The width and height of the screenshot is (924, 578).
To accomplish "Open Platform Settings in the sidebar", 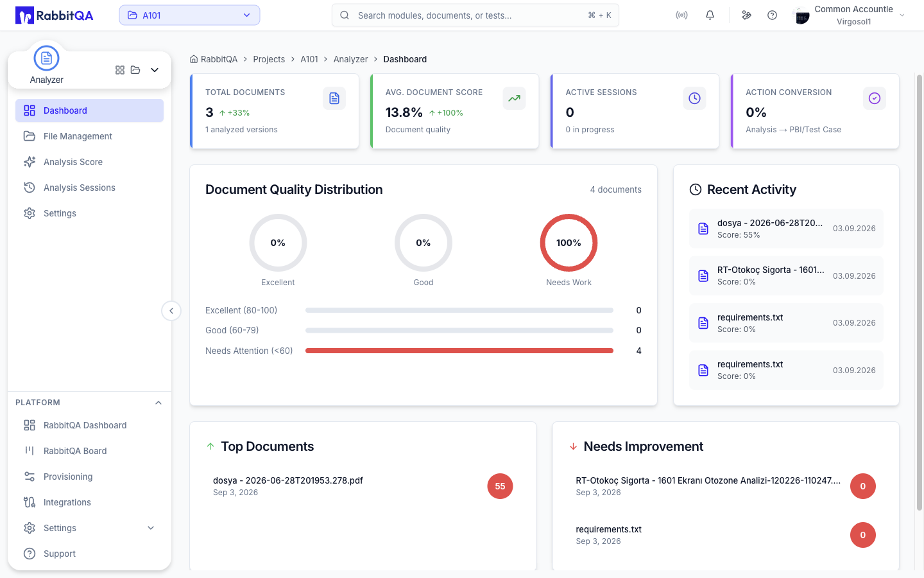I will (89, 528).
